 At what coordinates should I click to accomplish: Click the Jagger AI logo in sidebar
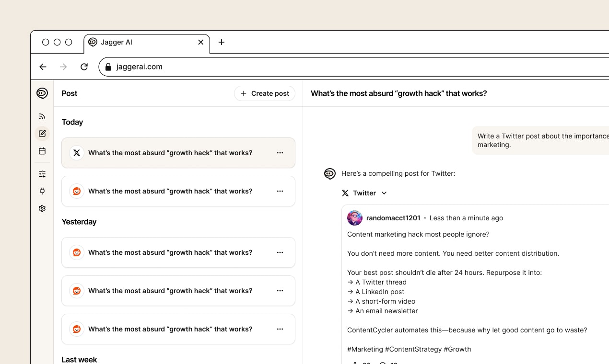pos(42,93)
